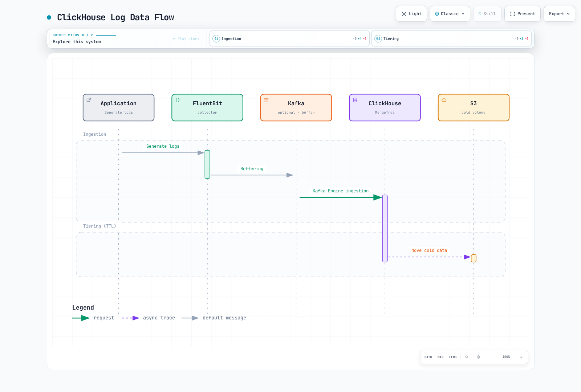This screenshot has width=581, height=392.
Task: Open guided view 02 Tiering
Action: tap(451, 38)
